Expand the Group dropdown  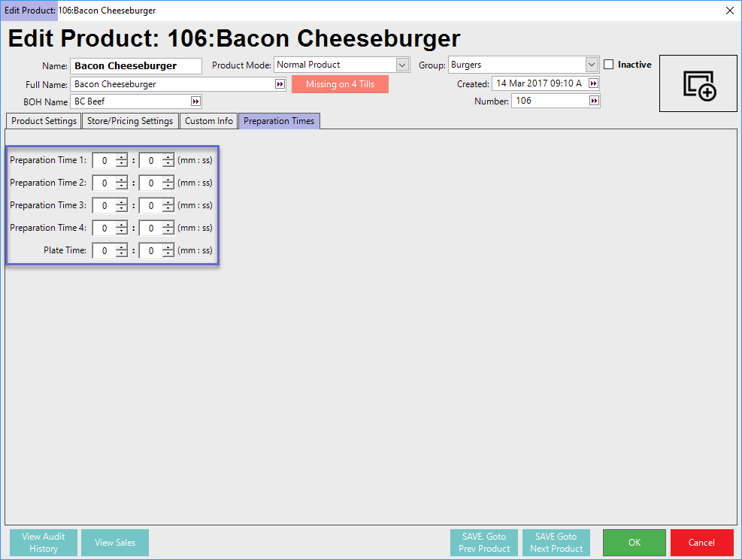[x=592, y=65]
